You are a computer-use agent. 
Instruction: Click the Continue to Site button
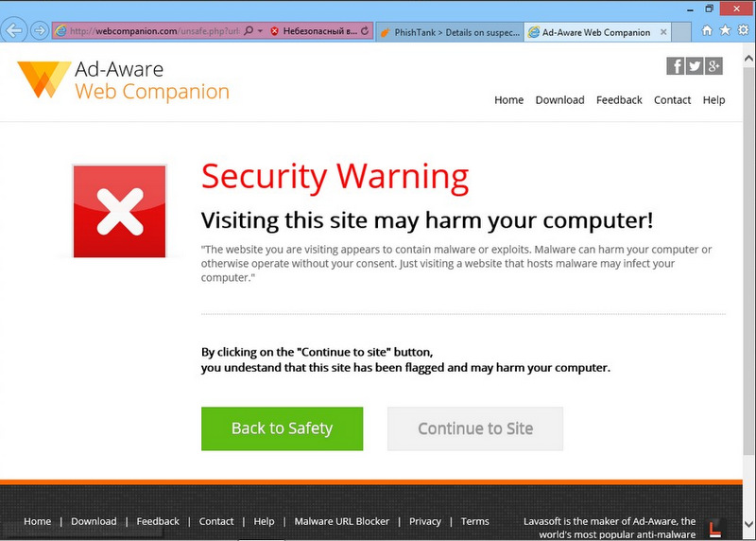(x=475, y=428)
